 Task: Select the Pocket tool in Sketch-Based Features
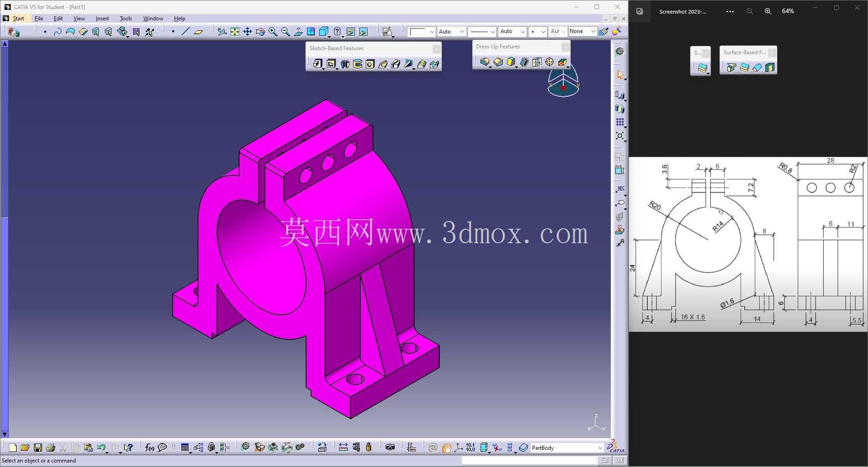pyautogui.click(x=331, y=64)
